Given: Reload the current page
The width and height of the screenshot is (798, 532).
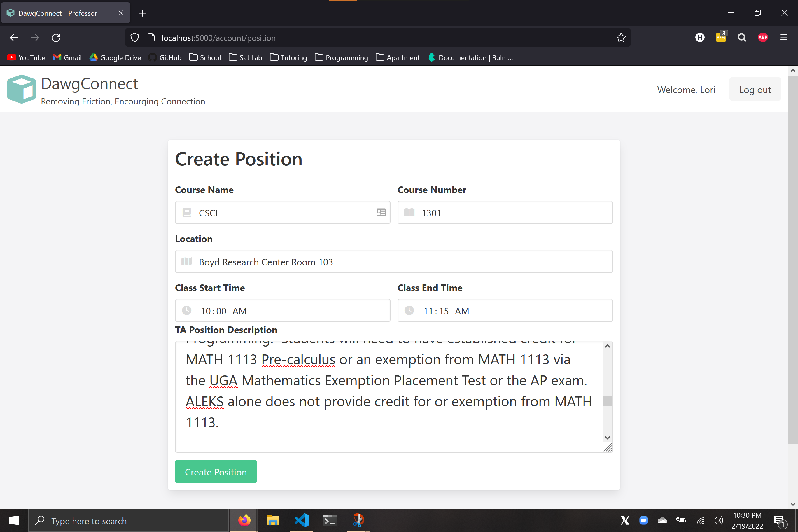Looking at the screenshot, I should click(x=56, y=38).
